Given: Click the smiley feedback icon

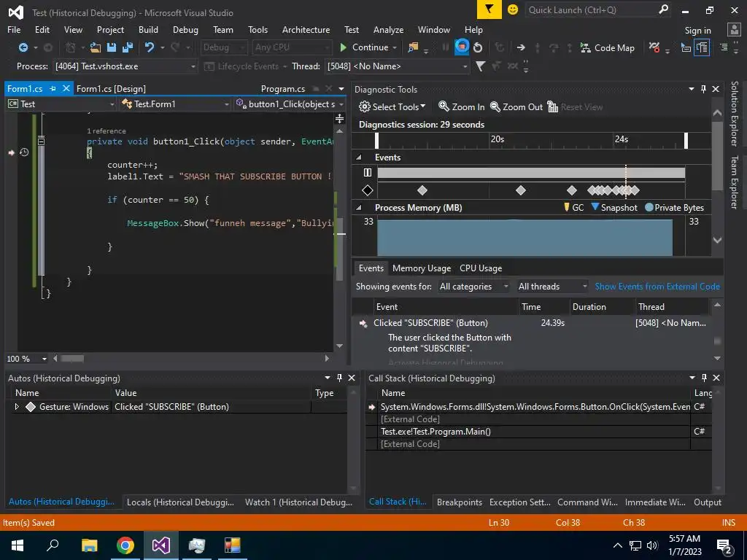Looking at the screenshot, I should click(x=513, y=9).
